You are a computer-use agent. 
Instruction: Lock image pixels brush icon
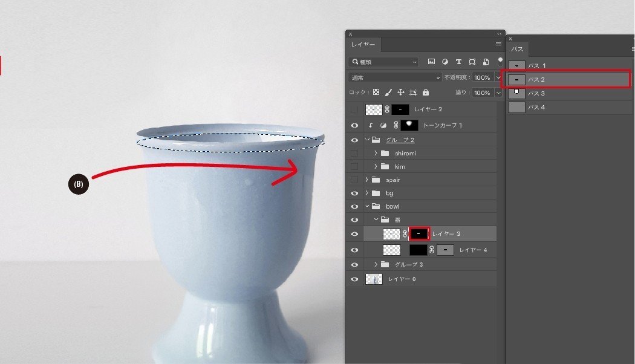pos(388,93)
